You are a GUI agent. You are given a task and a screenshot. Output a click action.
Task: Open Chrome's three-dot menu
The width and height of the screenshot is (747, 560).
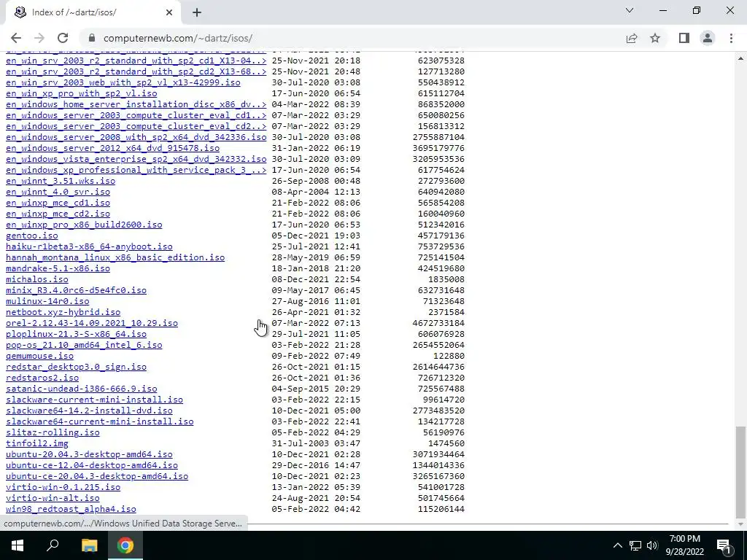pos(731,38)
